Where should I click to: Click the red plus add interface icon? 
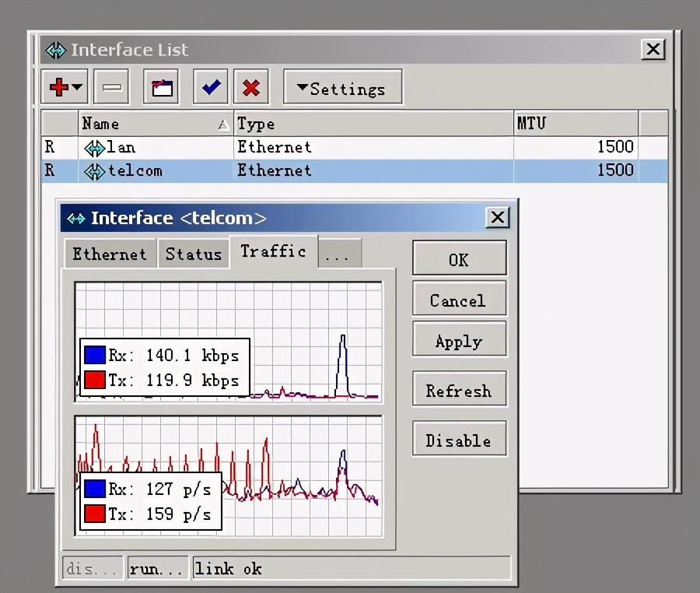click(x=58, y=87)
